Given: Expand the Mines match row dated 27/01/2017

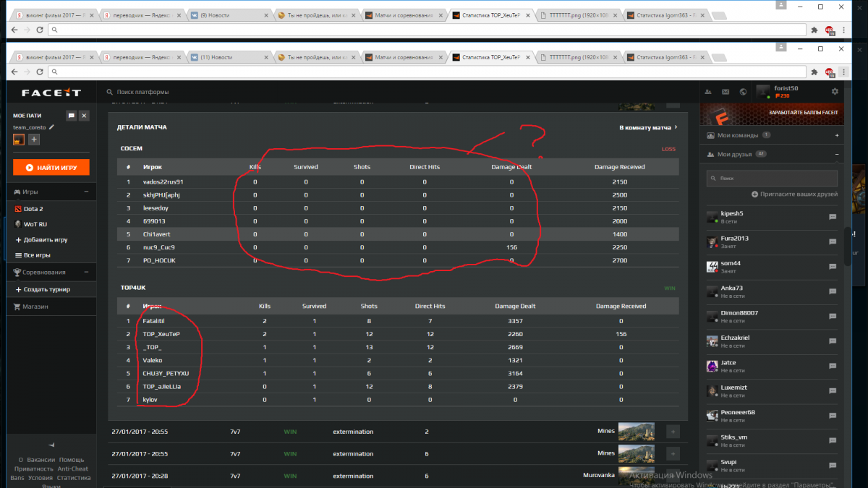Looking at the screenshot, I should coord(673,432).
